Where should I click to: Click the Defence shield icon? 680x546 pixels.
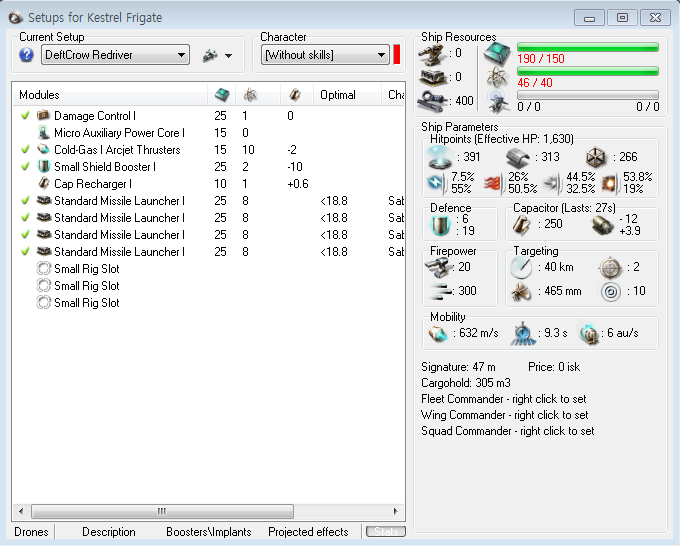[x=441, y=226]
